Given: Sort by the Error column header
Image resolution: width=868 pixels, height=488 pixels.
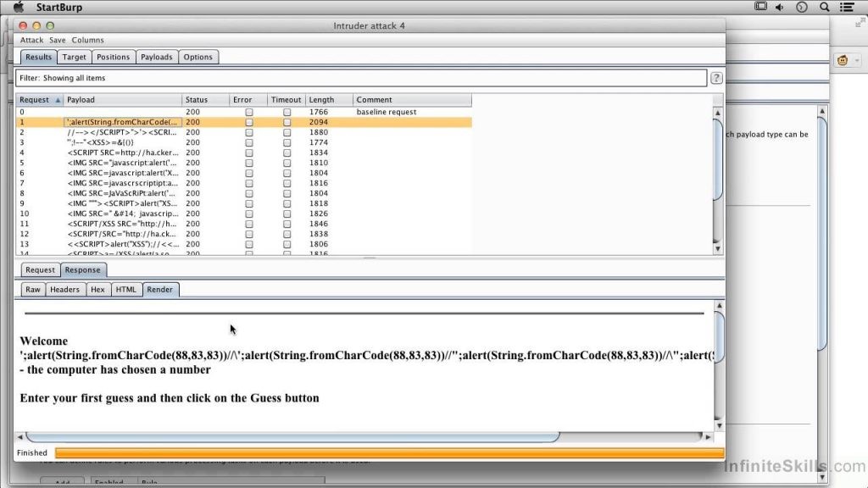Looking at the screenshot, I should (x=248, y=100).
